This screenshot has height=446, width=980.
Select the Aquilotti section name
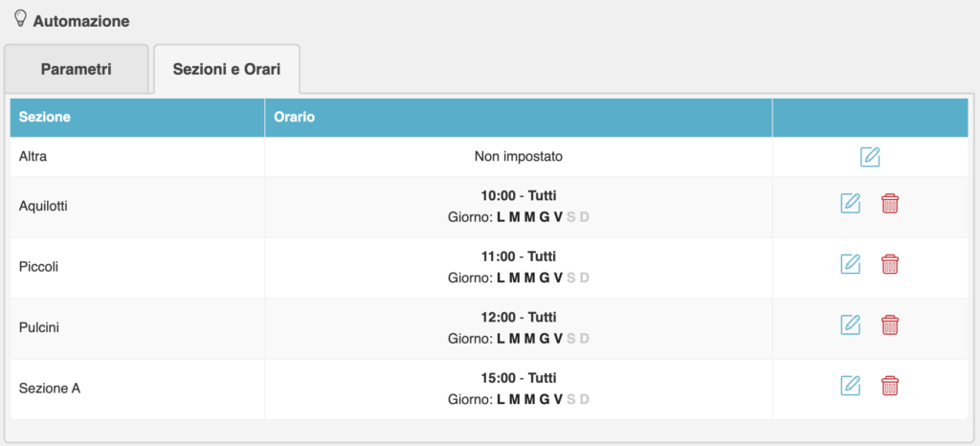pyautogui.click(x=43, y=206)
